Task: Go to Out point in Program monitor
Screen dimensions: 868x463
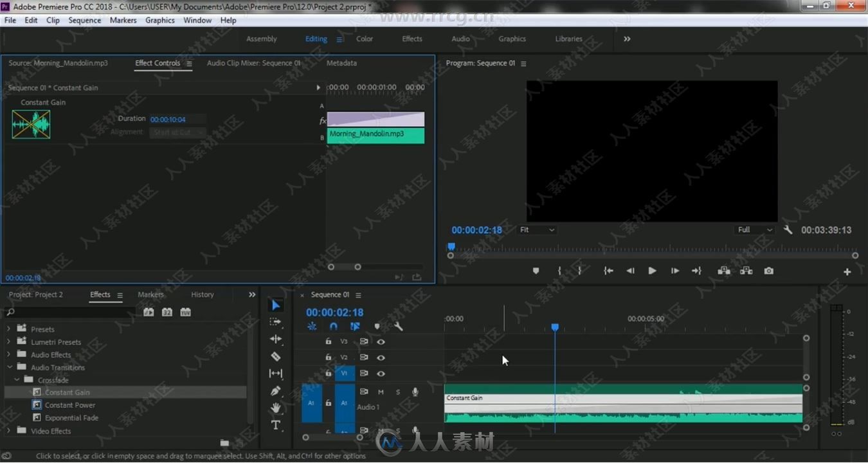Action: tap(696, 271)
